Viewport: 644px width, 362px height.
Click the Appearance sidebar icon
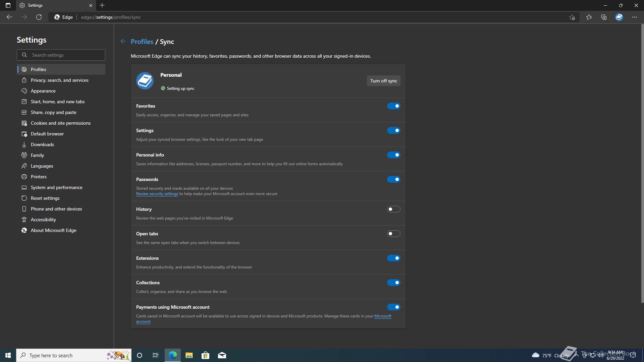(x=24, y=91)
